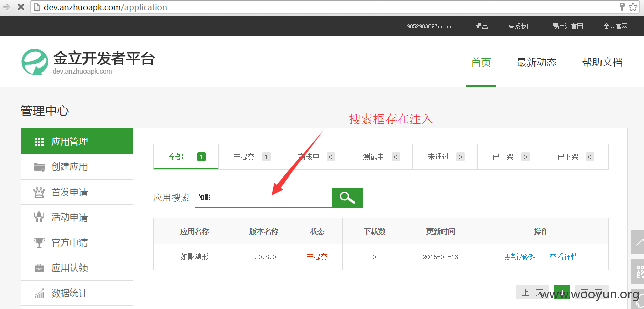Click the QR code side button
Viewport: 644px width, 309px height.
tap(637, 272)
